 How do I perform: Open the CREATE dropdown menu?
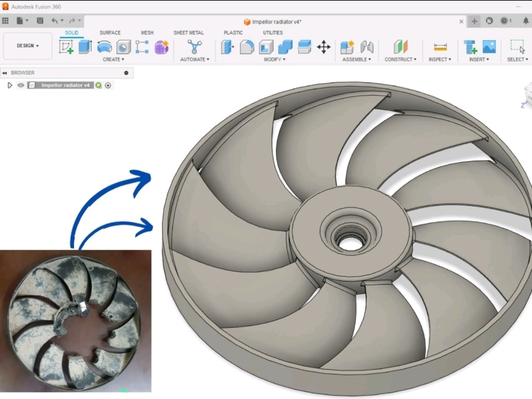click(x=113, y=60)
